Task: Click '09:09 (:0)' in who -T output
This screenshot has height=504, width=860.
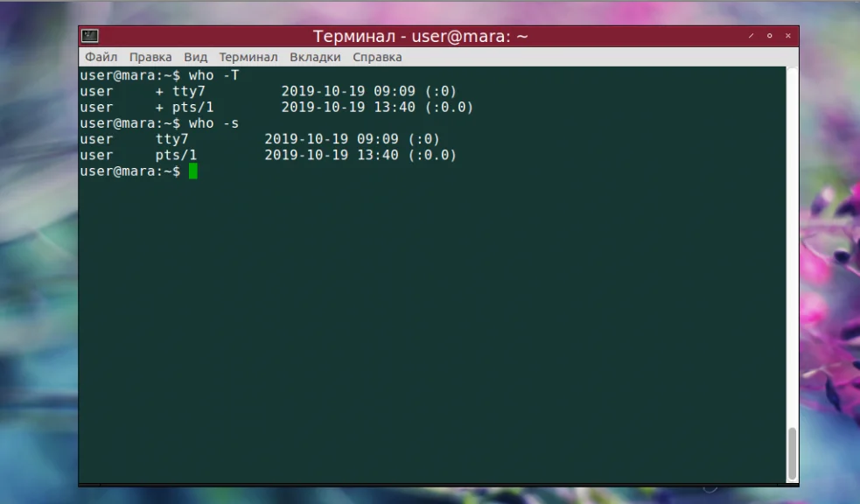Action: coord(416,91)
